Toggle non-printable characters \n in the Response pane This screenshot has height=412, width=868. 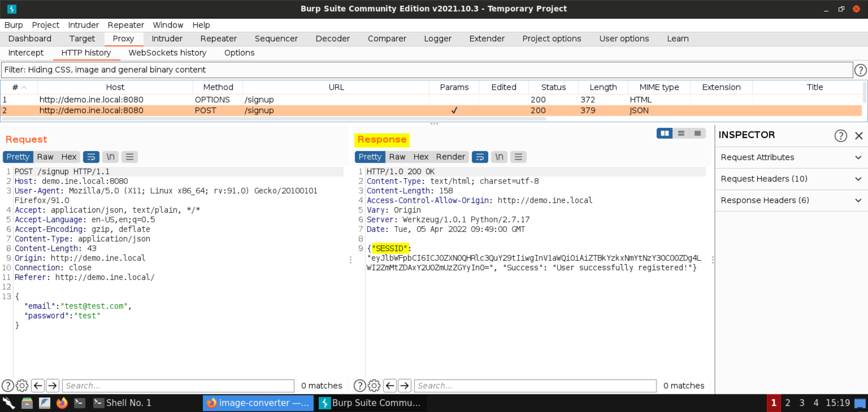(x=499, y=157)
